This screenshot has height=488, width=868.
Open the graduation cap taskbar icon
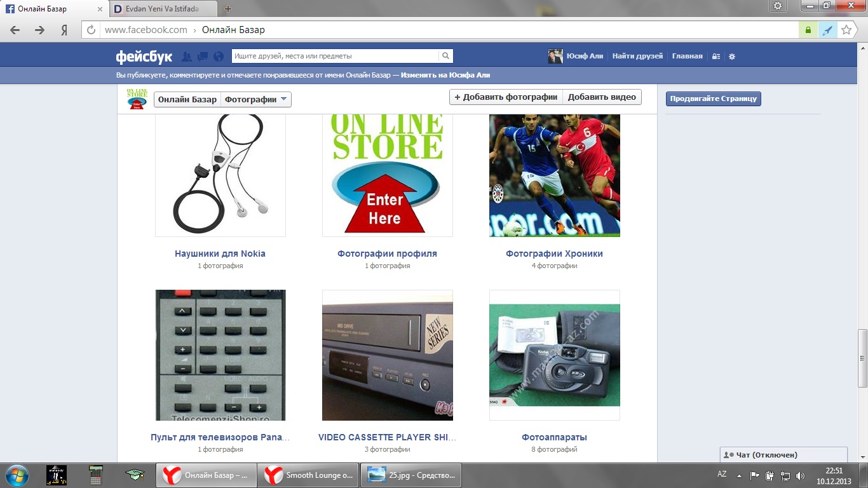135,475
